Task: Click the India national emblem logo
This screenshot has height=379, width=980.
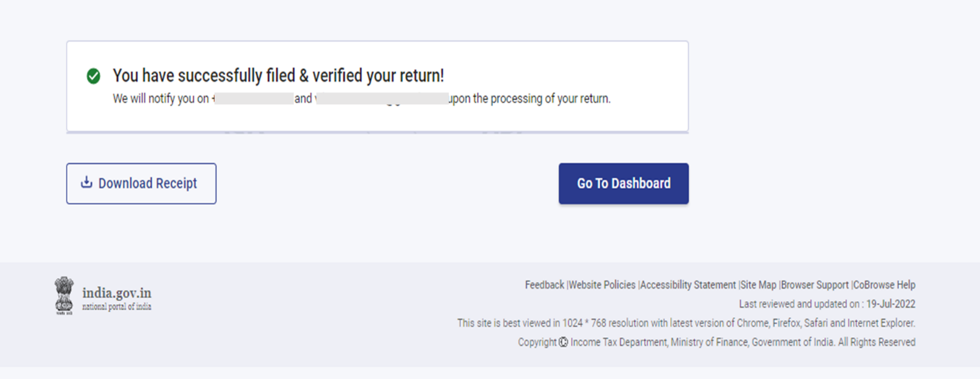Action: [x=64, y=295]
